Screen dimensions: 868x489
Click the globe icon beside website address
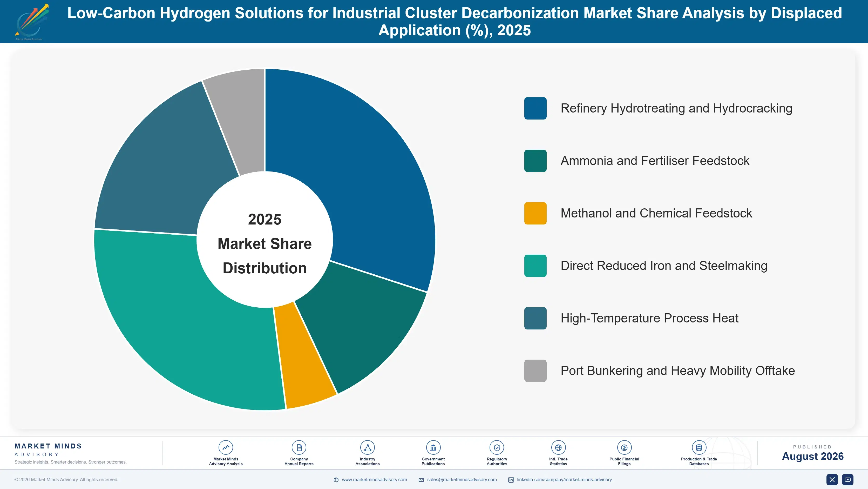click(336, 480)
